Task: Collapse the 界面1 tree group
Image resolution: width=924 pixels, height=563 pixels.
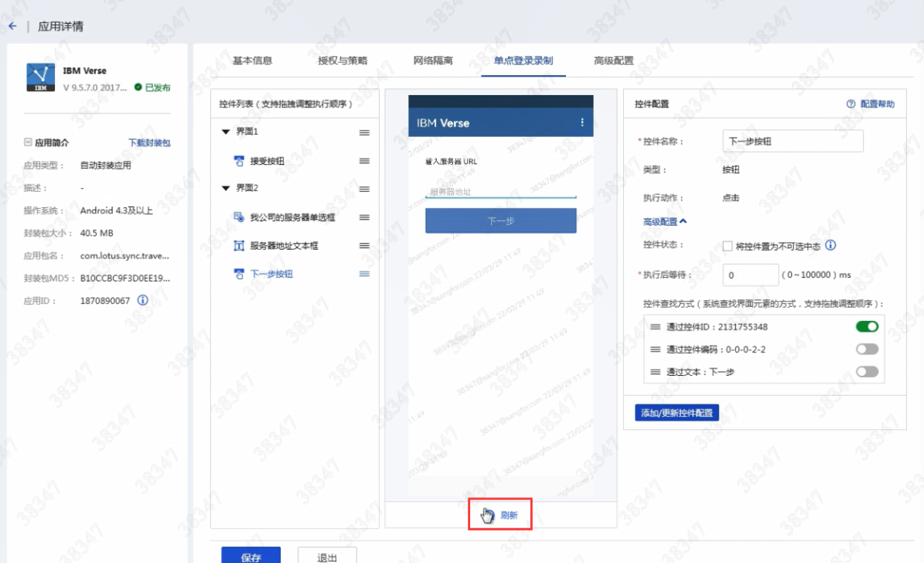Action: point(226,132)
